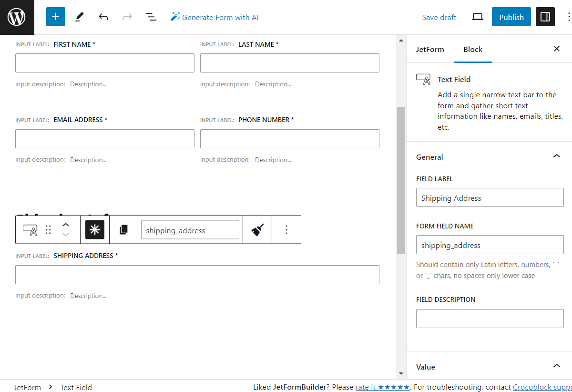572x392 pixels.
Task: Open the WordPress logo menu
Action: pyautogui.click(x=17, y=17)
